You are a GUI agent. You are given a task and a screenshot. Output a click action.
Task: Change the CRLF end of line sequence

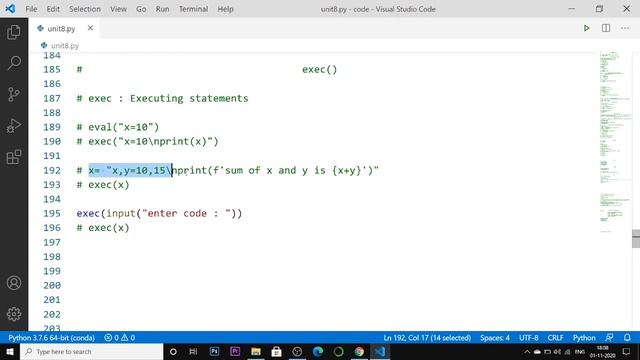pyautogui.click(x=556, y=338)
